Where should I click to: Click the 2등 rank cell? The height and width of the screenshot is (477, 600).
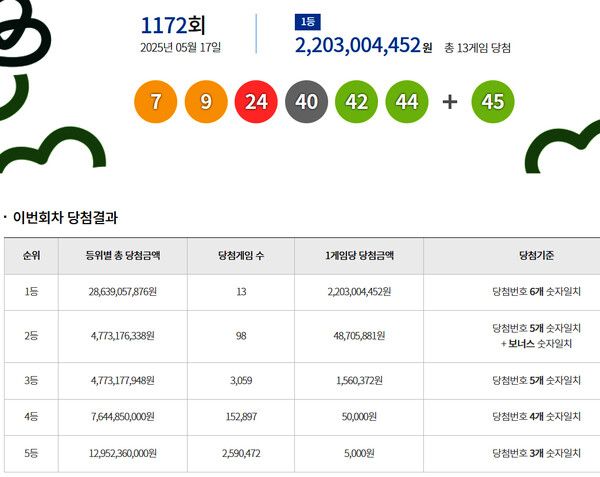click(x=31, y=336)
